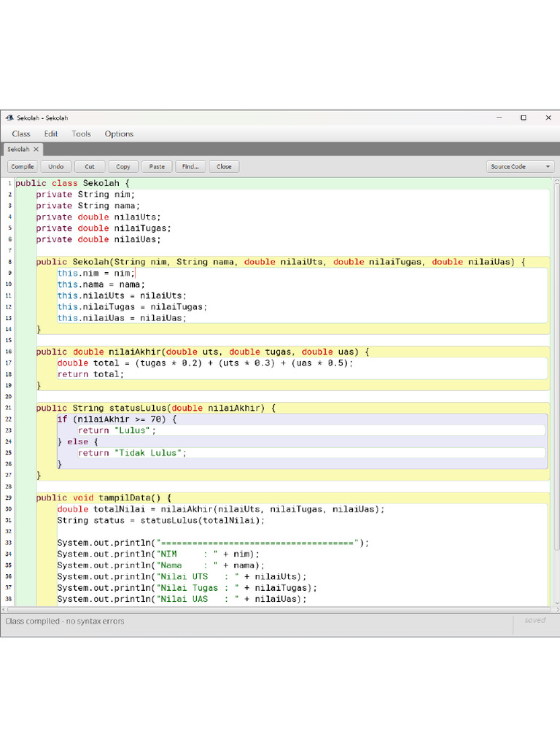Viewport: 560px width, 747px height.
Task: Click "Class compiled - no syntax errors" status
Action: (x=65, y=622)
